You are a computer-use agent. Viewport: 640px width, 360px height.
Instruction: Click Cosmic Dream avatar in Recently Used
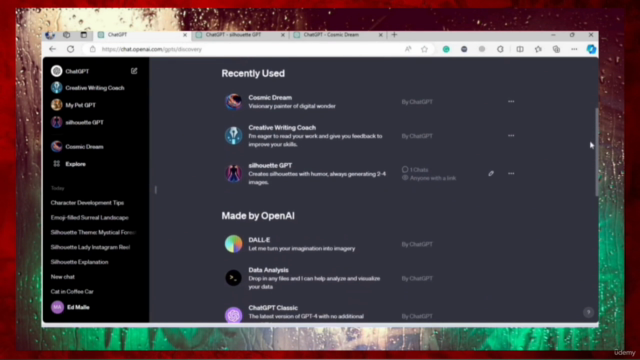(x=233, y=102)
